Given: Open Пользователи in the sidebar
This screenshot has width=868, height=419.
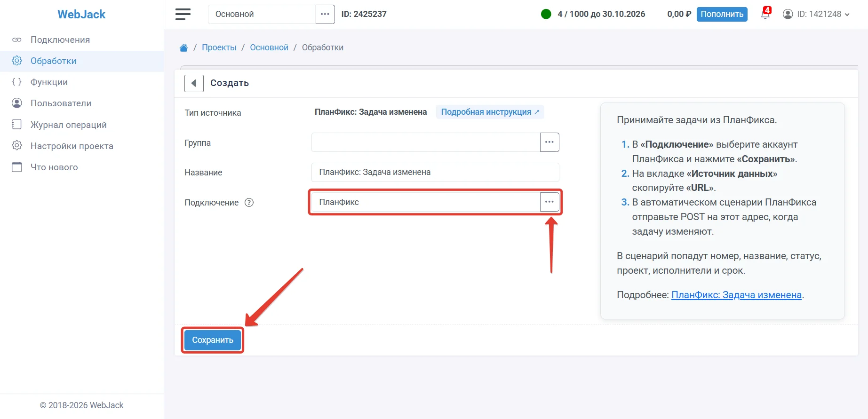Looking at the screenshot, I should pos(82,103).
